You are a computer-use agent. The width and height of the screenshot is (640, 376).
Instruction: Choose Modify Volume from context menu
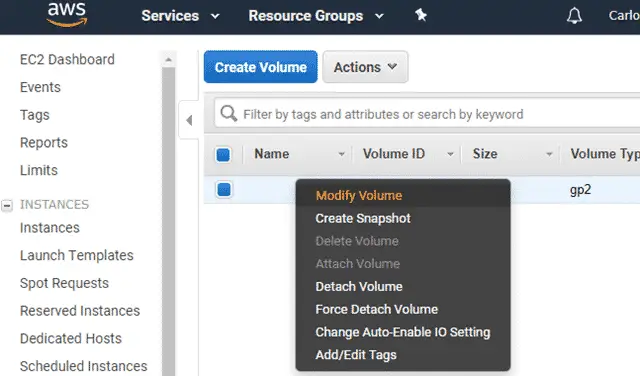pos(359,196)
